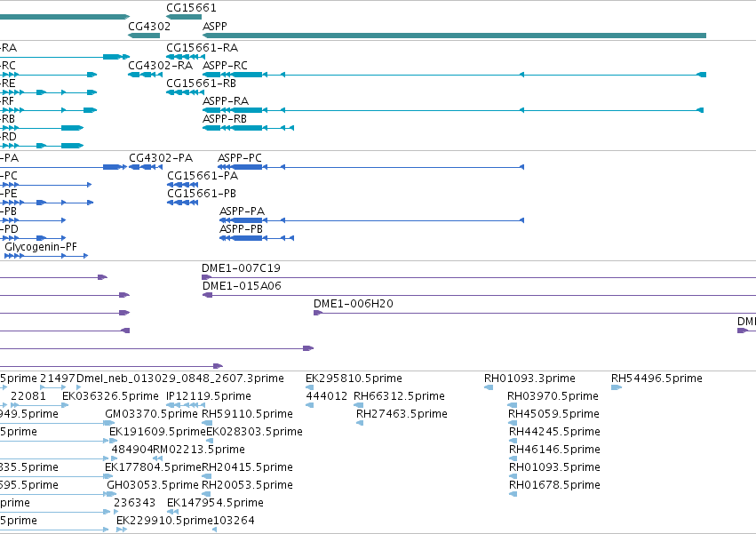Select EST RH20053.5prime

[247, 485]
